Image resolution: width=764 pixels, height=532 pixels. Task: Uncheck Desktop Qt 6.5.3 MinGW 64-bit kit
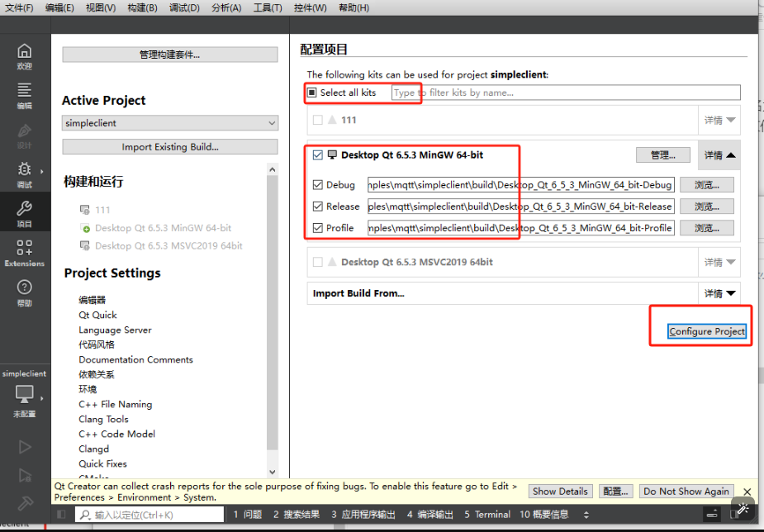[318, 155]
